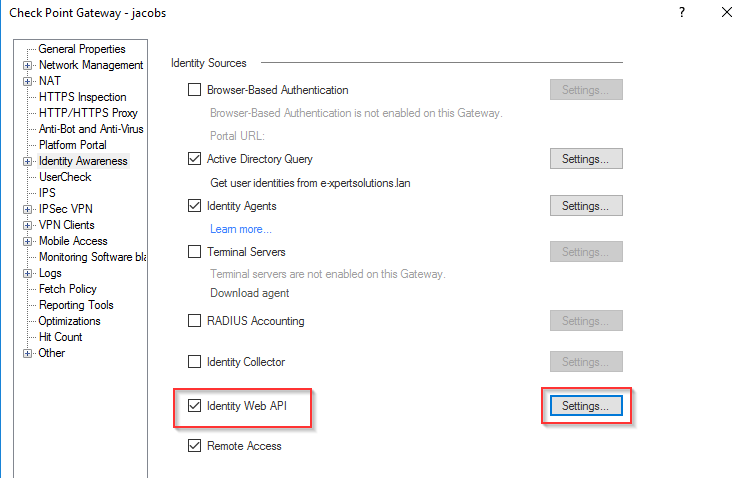Toggle the Identity Web API checkbox
The height and width of the screenshot is (478, 750).
pos(195,406)
